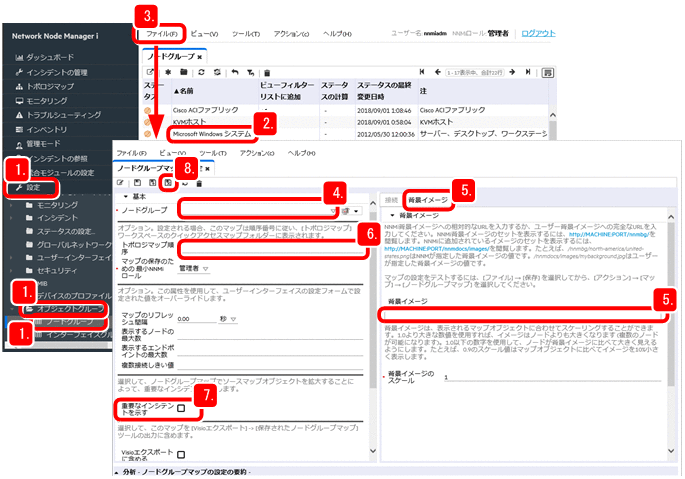Expand the 分析 summary pane at bottom
Image resolution: width=685 pixels, height=479 pixels.
tap(117, 472)
